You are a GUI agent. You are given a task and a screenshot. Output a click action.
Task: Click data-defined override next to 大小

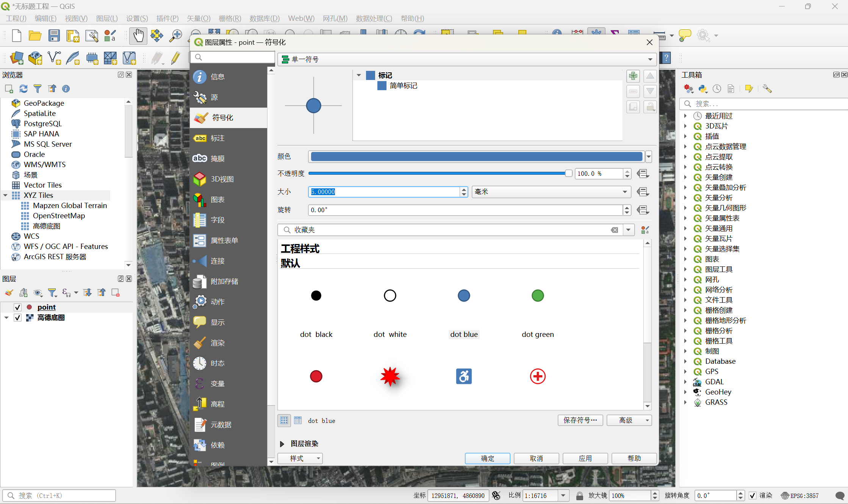pyautogui.click(x=643, y=192)
